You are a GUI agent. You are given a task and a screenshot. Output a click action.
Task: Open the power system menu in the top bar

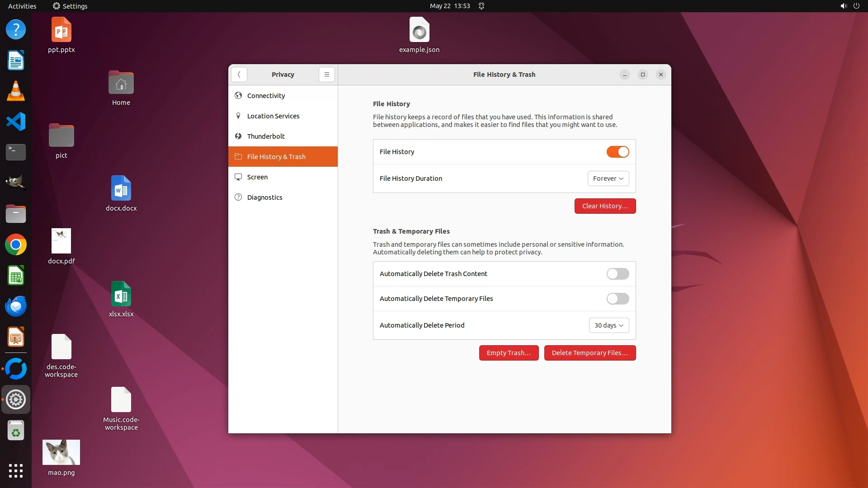(856, 6)
